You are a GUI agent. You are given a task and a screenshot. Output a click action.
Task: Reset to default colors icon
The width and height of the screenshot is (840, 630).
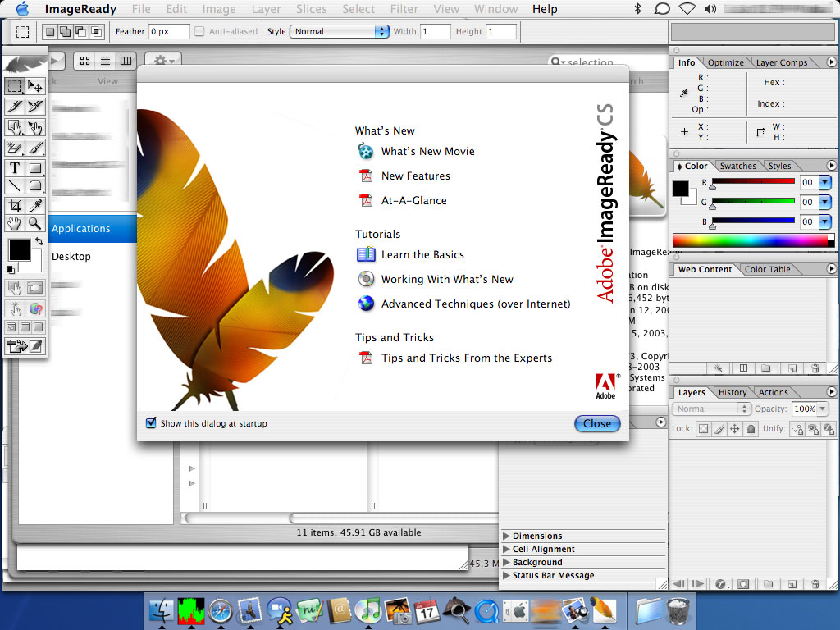pos(10,269)
